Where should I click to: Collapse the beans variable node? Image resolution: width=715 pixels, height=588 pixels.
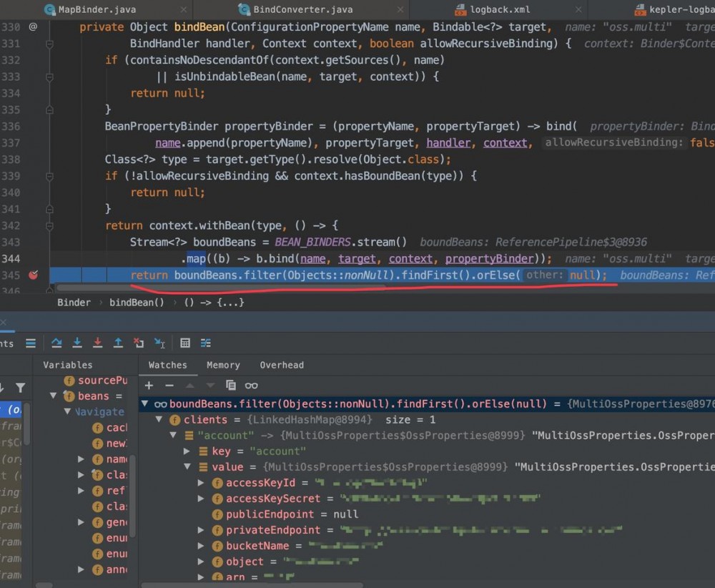point(54,396)
